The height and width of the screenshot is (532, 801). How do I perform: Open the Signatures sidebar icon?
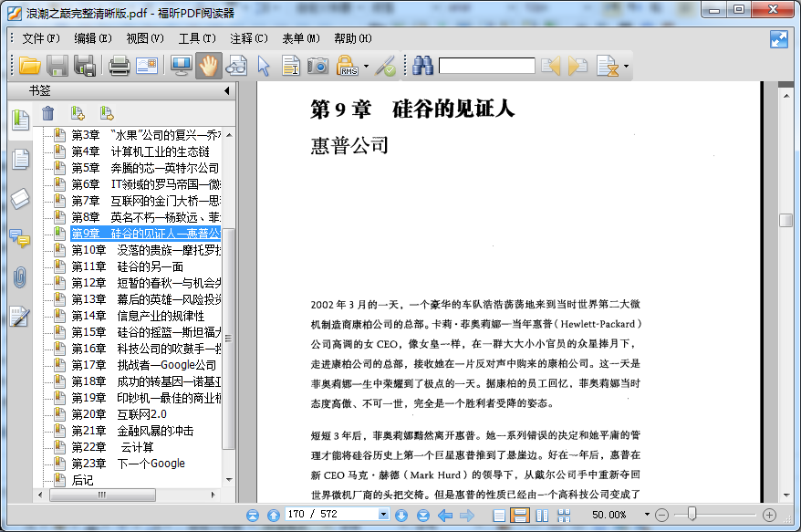(19, 317)
